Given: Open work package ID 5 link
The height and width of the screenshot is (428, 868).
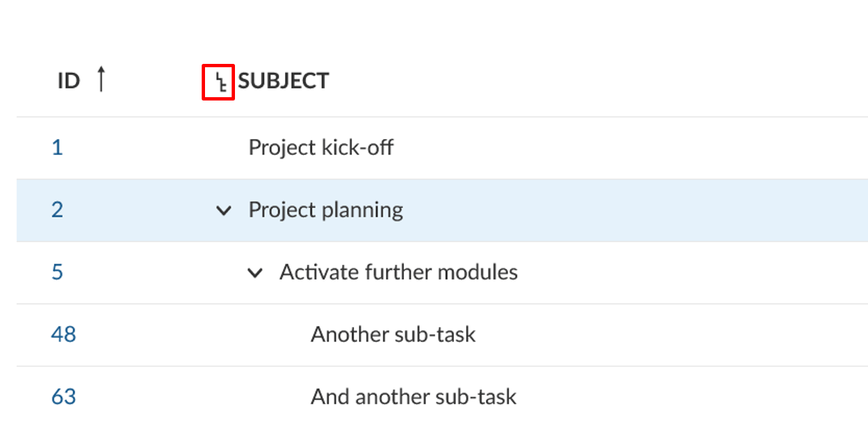Looking at the screenshot, I should point(57,272).
